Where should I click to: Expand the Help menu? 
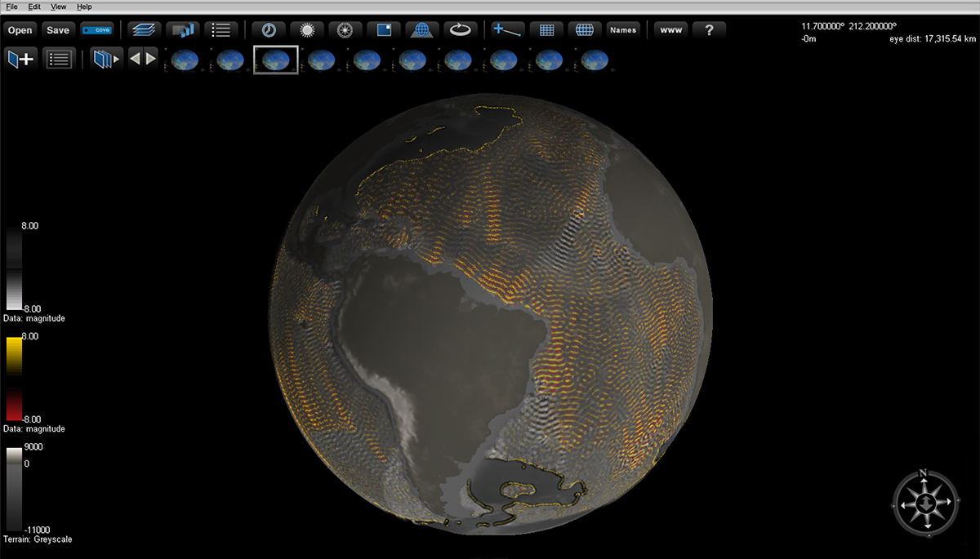[x=84, y=7]
